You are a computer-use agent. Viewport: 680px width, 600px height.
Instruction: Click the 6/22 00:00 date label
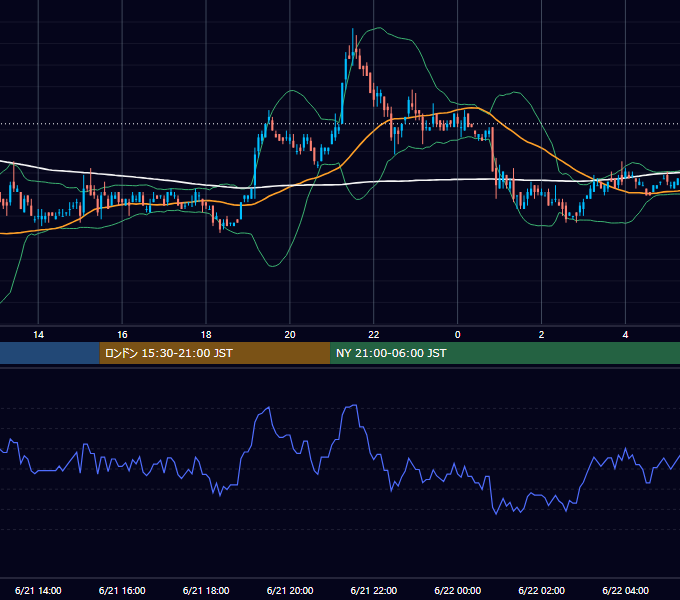tap(458, 590)
